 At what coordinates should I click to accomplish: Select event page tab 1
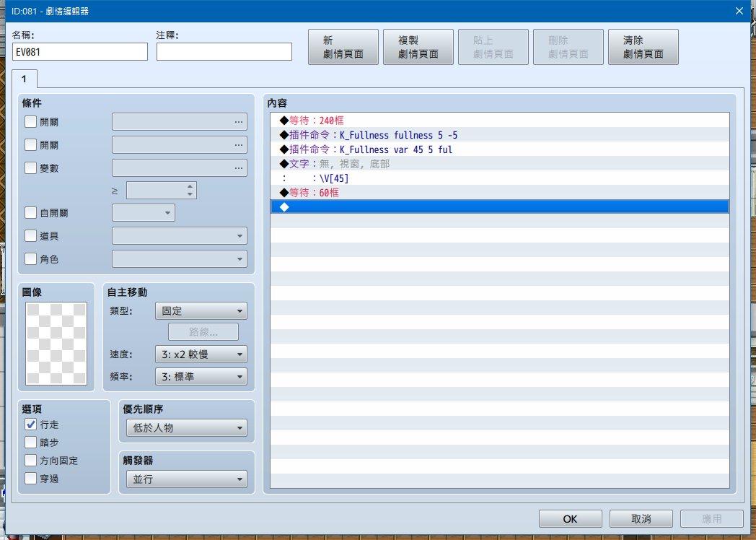point(24,79)
